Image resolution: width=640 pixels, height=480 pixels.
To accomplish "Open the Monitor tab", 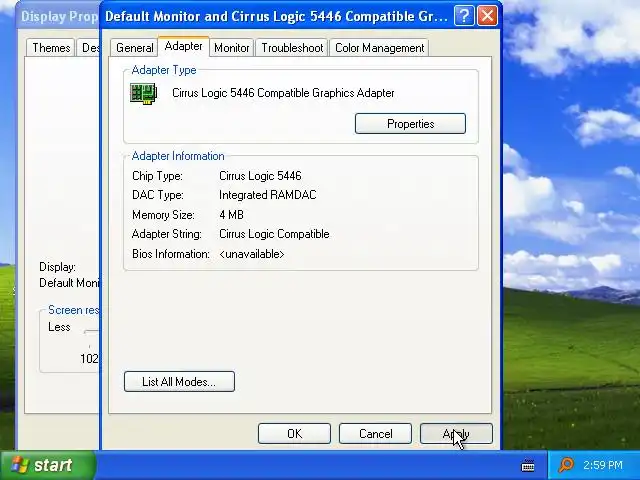I will (x=231, y=48).
